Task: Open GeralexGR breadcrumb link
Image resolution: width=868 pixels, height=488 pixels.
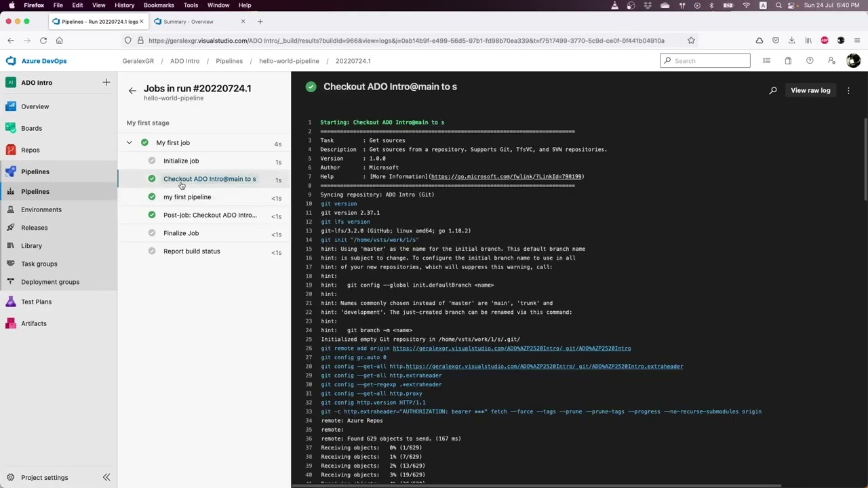Action: tap(138, 61)
